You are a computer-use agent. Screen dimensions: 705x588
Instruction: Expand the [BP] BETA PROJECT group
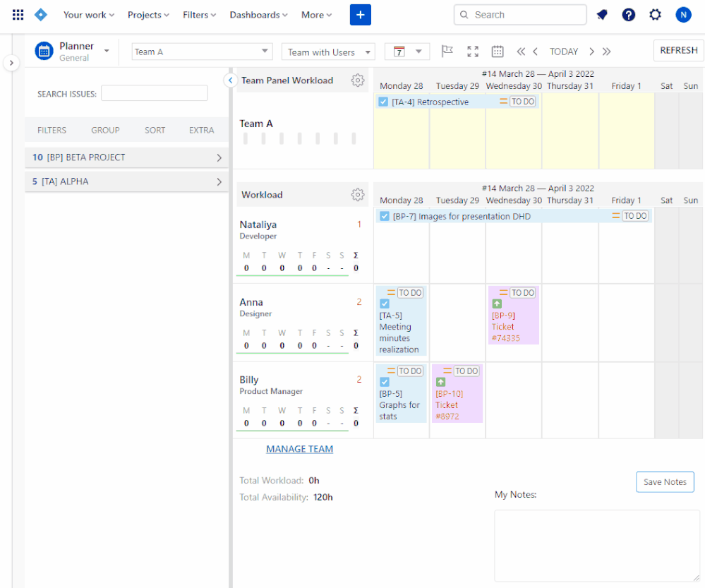point(126,157)
